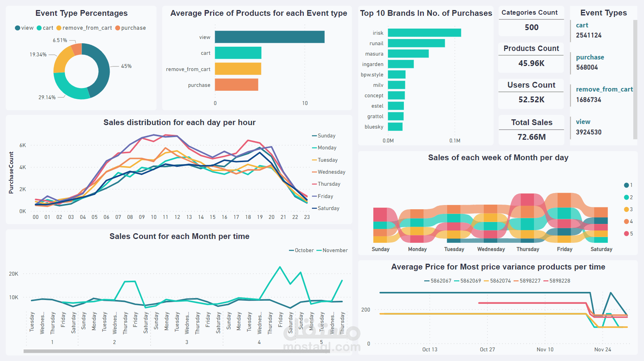Screen dimensions: 644x361
Task: Select the masura brand bar
Action: pyautogui.click(x=408, y=54)
